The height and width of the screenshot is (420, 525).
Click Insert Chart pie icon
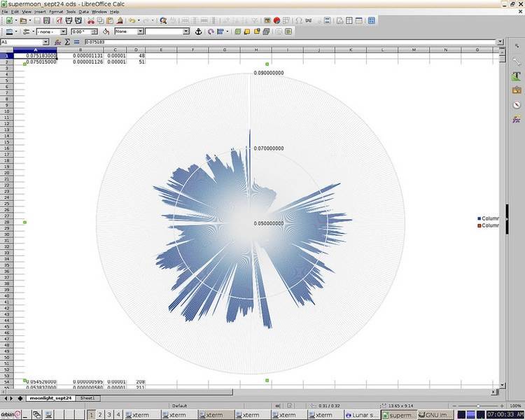[x=276, y=21]
